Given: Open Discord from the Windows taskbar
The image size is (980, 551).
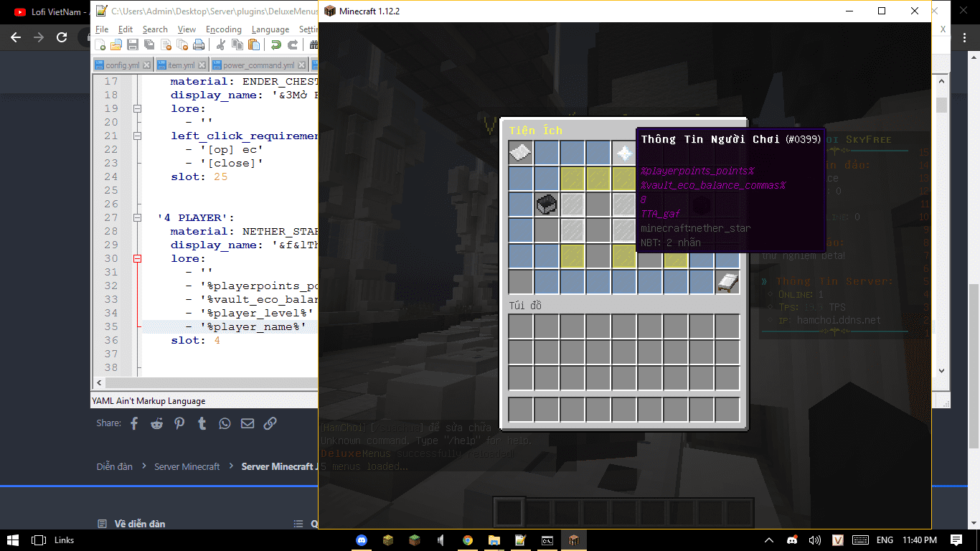Looking at the screenshot, I should (362, 540).
